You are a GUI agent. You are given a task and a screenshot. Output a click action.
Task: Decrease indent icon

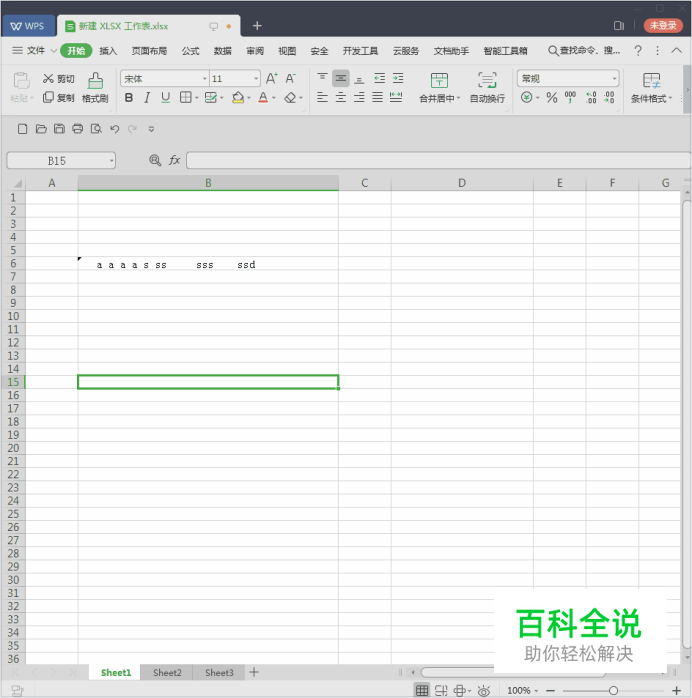[x=380, y=78]
